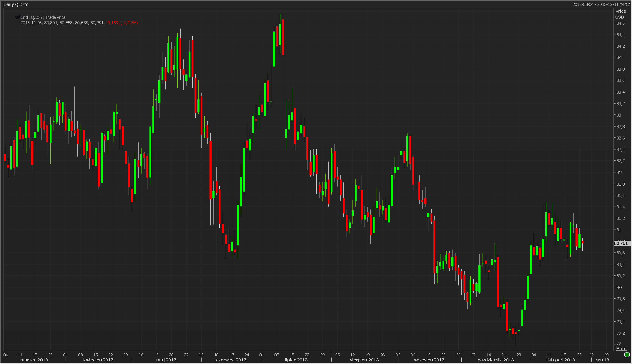Click the 82 price axis label
632x364 pixels.
[619, 172]
